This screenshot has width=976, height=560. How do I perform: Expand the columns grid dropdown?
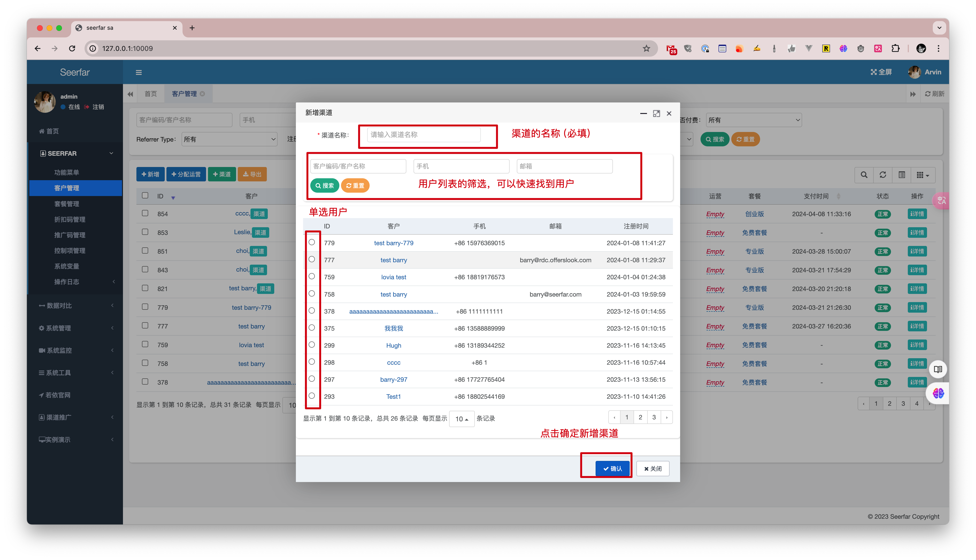pos(922,175)
